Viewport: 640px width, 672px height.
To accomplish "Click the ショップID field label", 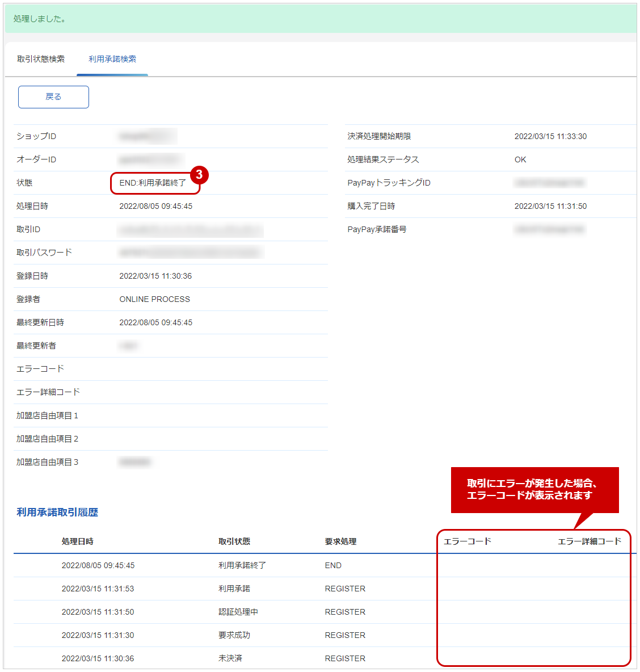I will pos(36,136).
